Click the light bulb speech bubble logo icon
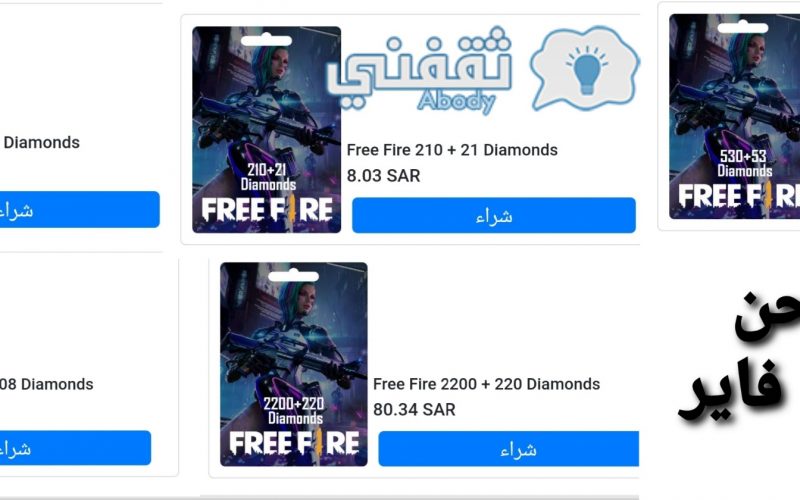800x500 pixels. pyautogui.click(x=585, y=69)
